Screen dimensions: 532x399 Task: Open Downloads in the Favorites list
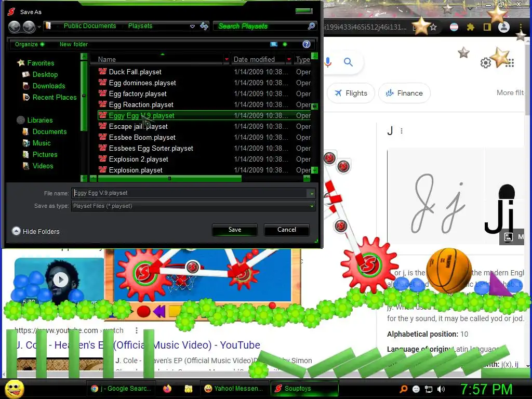(x=49, y=86)
